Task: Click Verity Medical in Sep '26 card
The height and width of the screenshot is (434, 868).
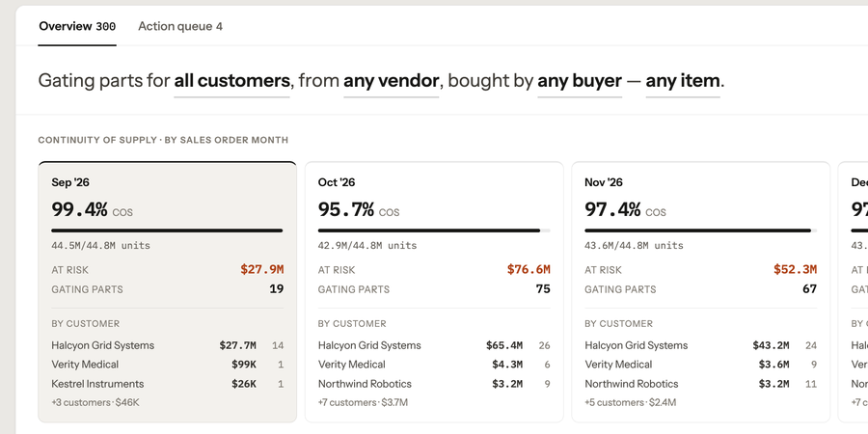Action: click(x=85, y=365)
